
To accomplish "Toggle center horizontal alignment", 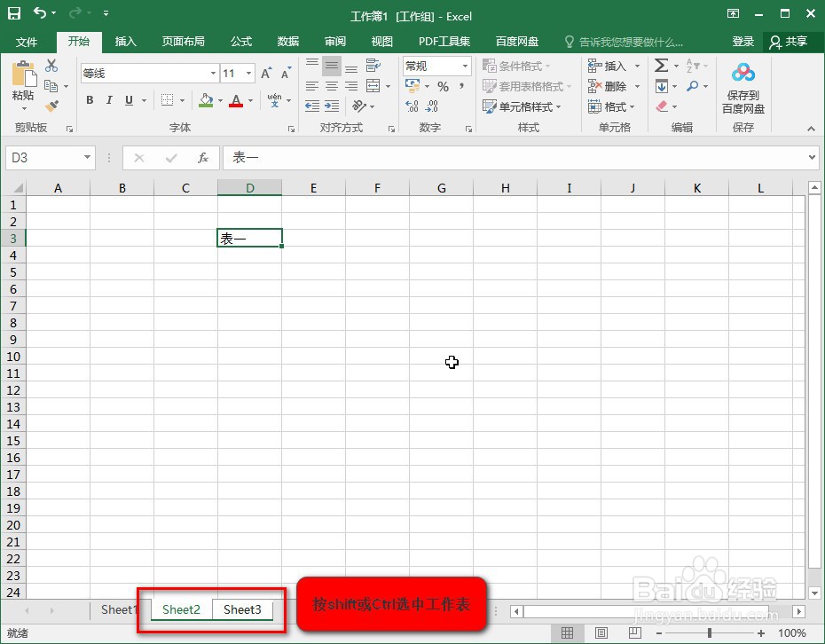I will tap(332, 86).
